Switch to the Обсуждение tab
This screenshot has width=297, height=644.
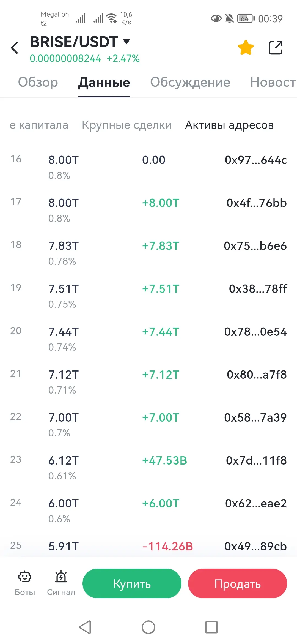(190, 82)
